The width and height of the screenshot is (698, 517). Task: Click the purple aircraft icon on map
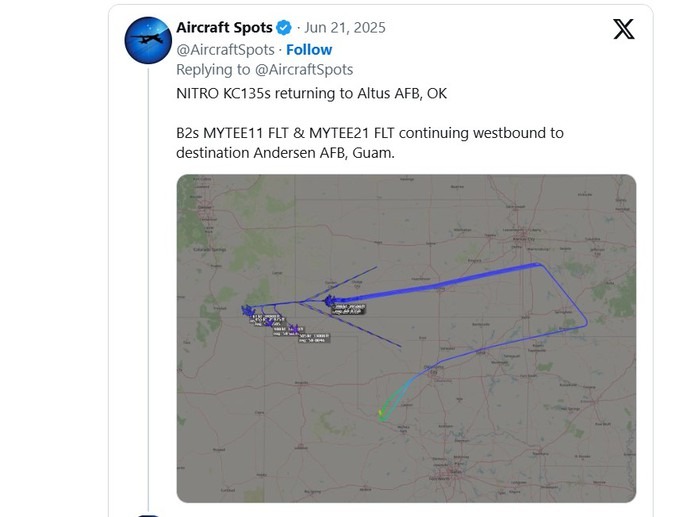pos(294,330)
